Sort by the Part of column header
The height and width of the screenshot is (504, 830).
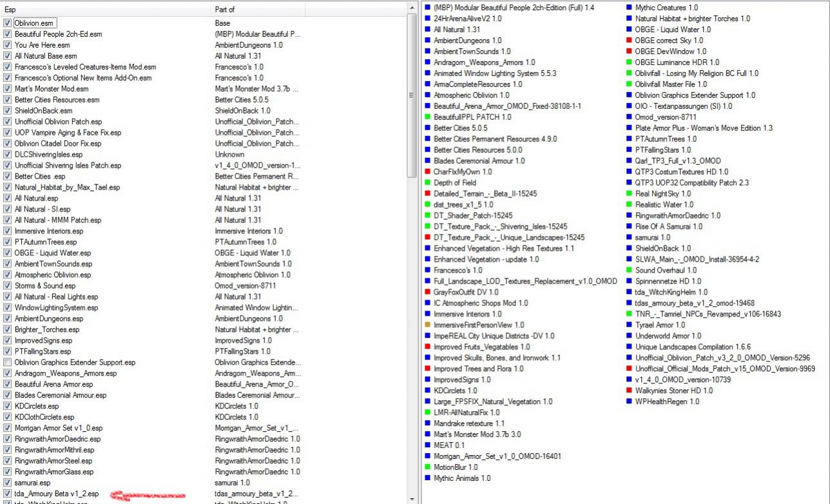pos(258,10)
